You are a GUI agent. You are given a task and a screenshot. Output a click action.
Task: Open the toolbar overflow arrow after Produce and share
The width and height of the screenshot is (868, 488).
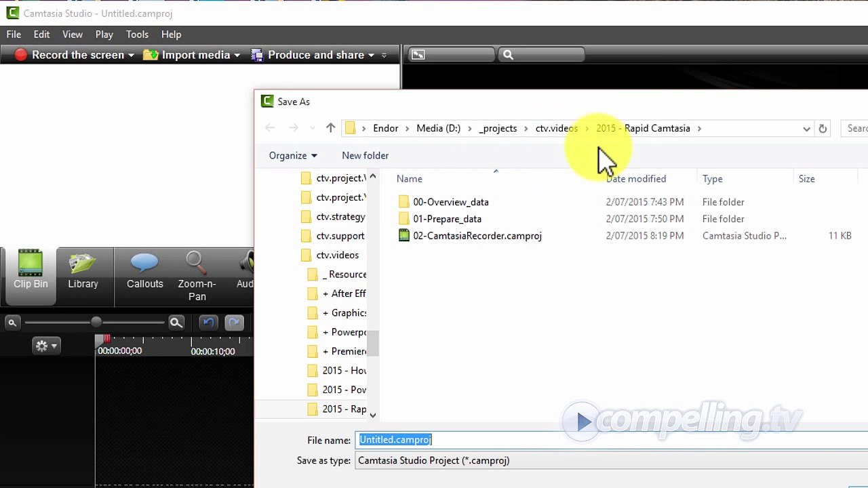[384, 56]
